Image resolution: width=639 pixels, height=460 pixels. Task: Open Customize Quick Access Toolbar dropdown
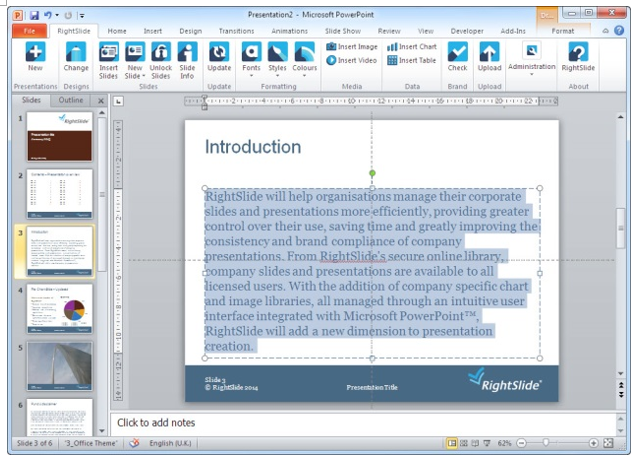(x=82, y=16)
